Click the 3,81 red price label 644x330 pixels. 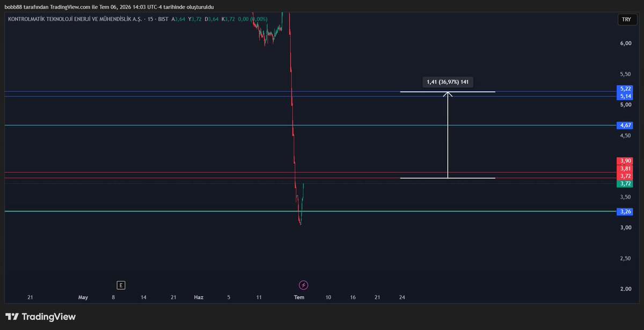625,168
